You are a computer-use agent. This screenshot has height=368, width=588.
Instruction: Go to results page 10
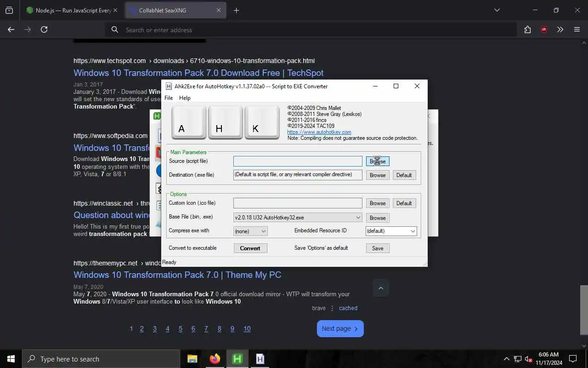(247, 328)
